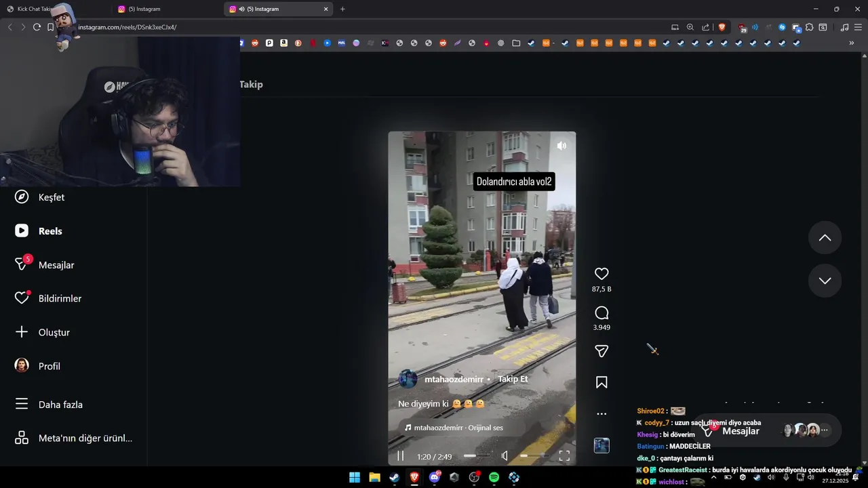Reload the page
This screenshot has width=868, height=488.
tap(37, 27)
